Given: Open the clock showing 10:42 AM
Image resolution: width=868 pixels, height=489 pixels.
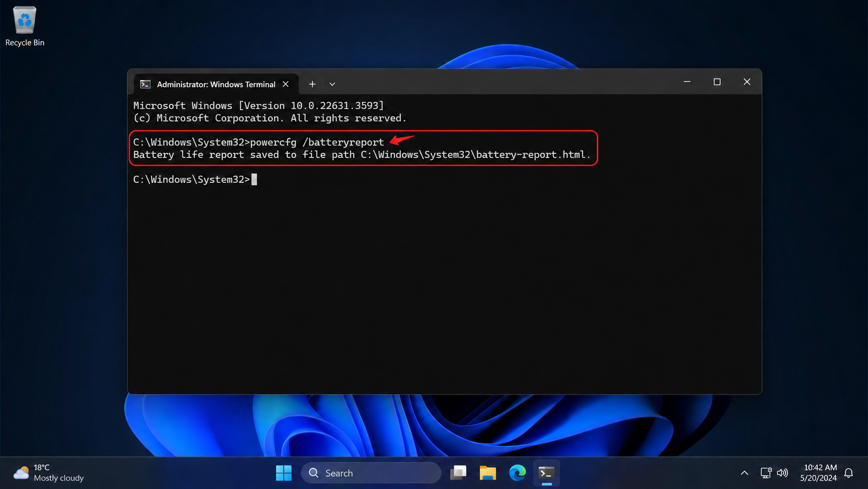Looking at the screenshot, I should tap(819, 473).
